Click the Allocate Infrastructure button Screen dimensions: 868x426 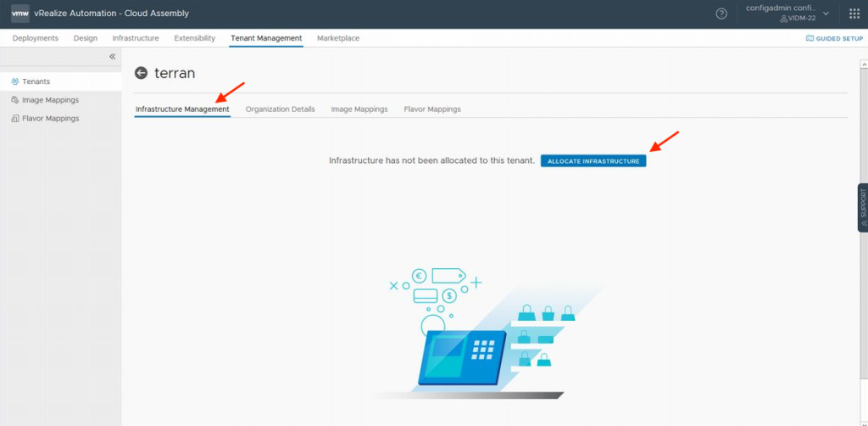593,160
